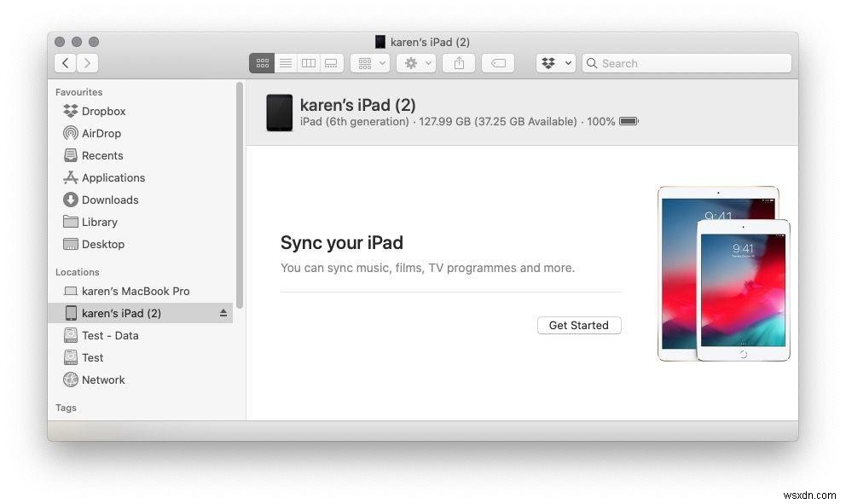Switch to gallery view
The width and height of the screenshot is (846, 504).
tap(330, 62)
